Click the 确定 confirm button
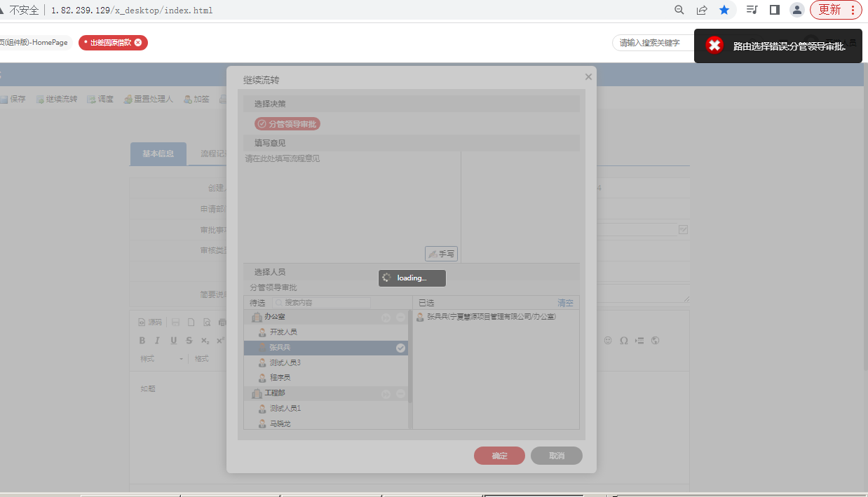868x497 pixels. 499,456
